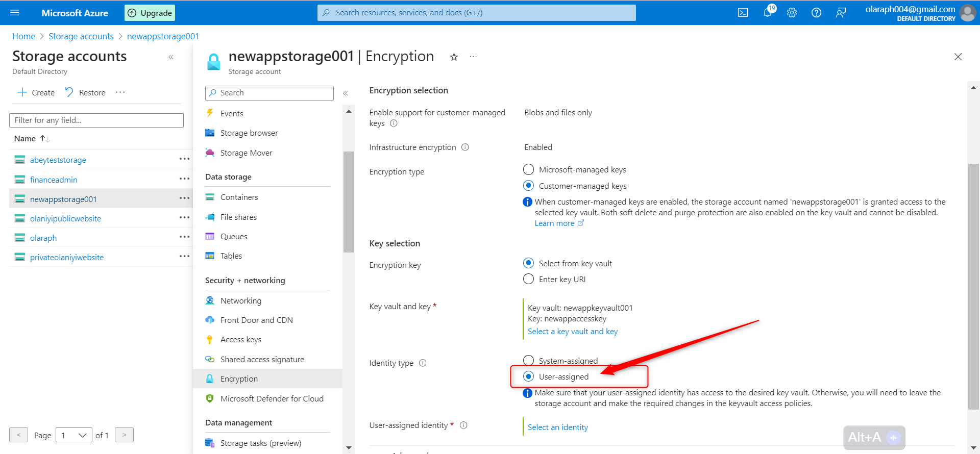The image size is (980, 454).
Task: Choose the Enter key URI radio button
Action: tap(529, 279)
